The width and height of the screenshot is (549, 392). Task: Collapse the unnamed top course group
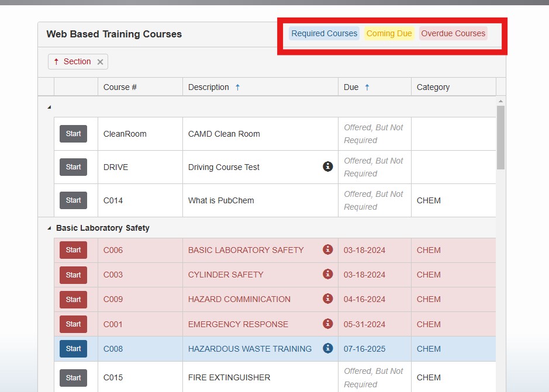click(49, 107)
